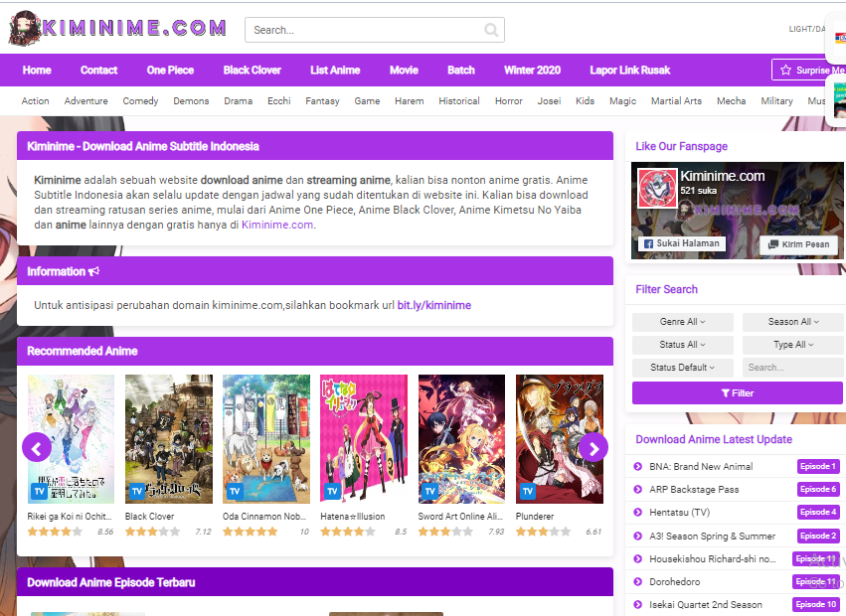Select the Martial Arts genre link
Screen dimensions: 846x616
click(x=676, y=101)
